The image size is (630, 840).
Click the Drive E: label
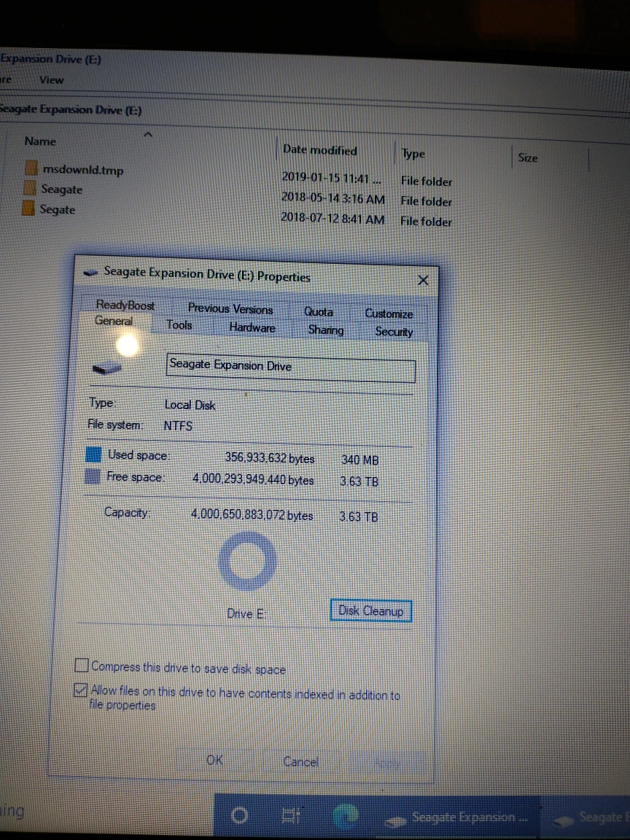(x=246, y=613)
